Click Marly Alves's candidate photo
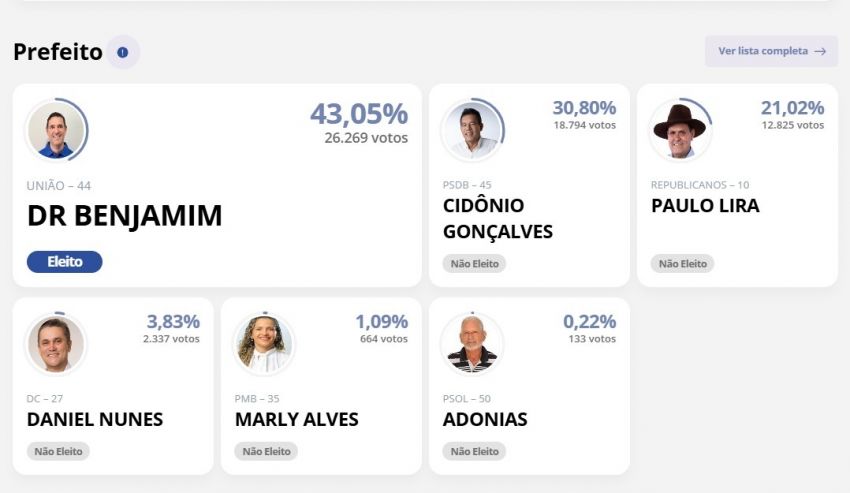The image size is (850, 493). [264, 344]
